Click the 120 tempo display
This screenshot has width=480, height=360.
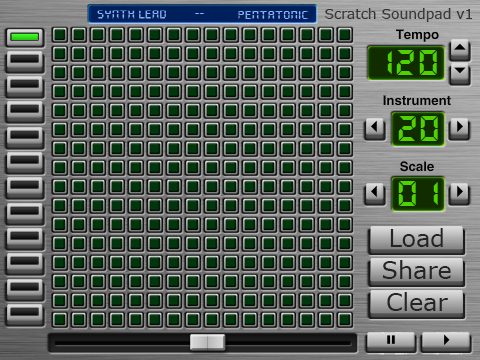[x=406, y=63]
